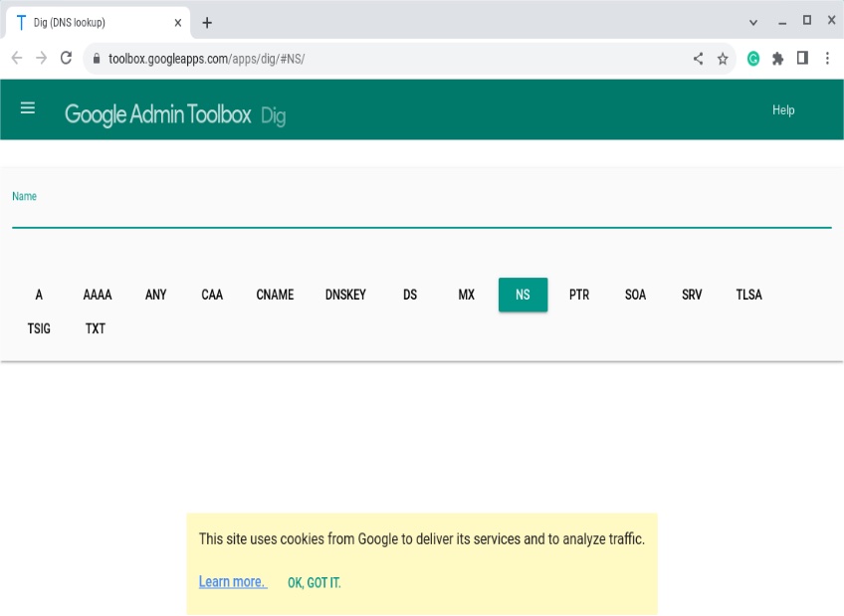The width and height of the screenshot is (844, 616).
Task: Open the Grammarly extension icon
Action: tap(753, 59)
